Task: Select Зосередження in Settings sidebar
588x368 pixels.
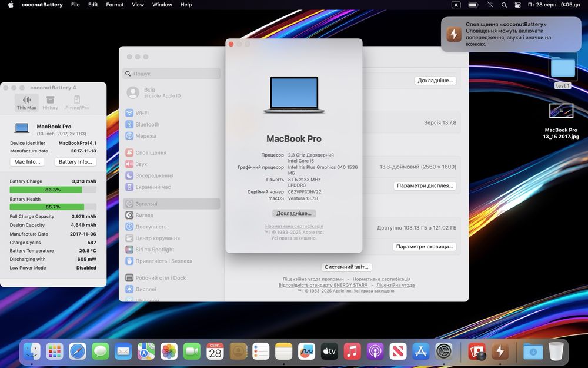Action: point(171,175)
